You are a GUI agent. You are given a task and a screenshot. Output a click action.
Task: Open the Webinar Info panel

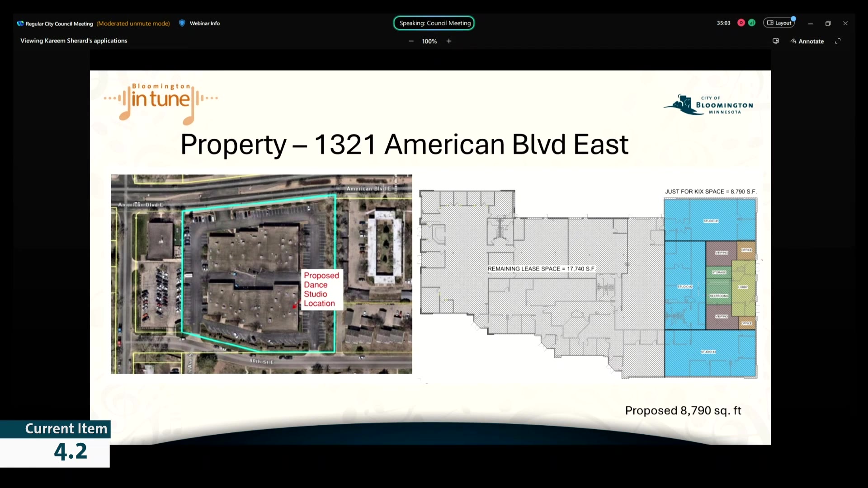click(x=204, y=23)
